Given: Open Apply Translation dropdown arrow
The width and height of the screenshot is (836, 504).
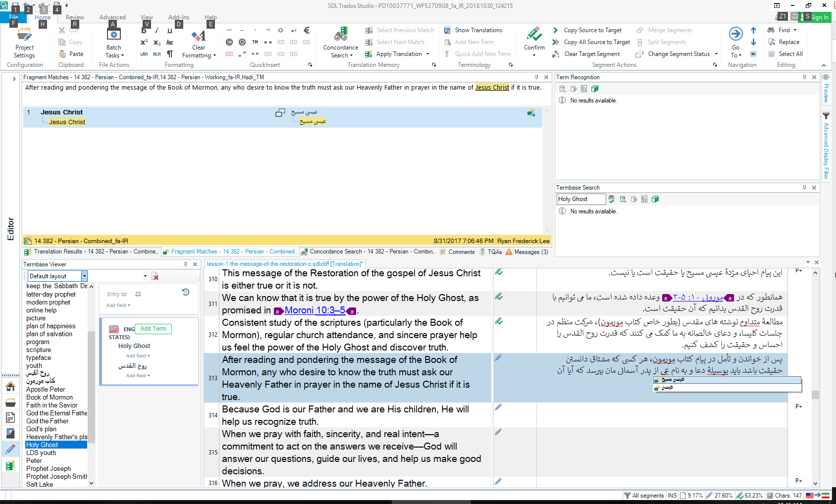Looking at the screenshot, I should tap(427, 54).
